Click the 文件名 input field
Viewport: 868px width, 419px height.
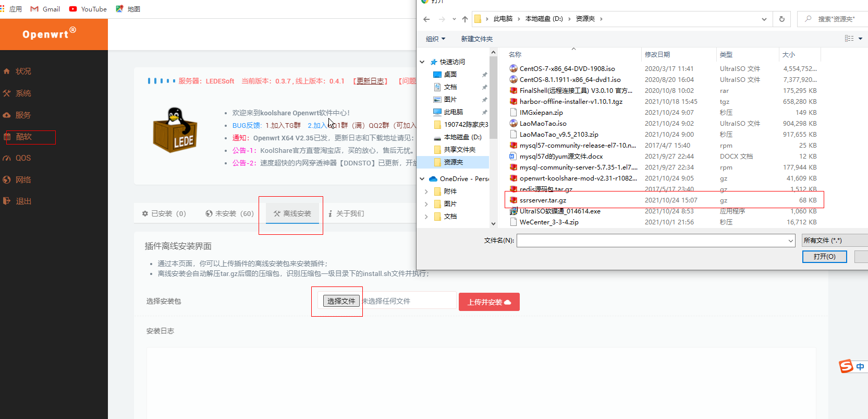coord(656,241)
